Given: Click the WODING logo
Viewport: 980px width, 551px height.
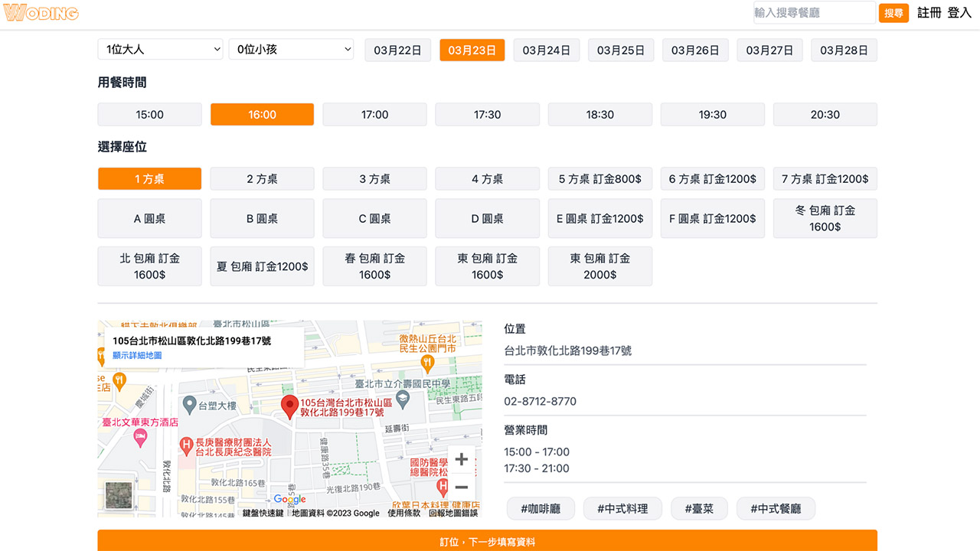Looking at the screenshot, I should 41,12.
